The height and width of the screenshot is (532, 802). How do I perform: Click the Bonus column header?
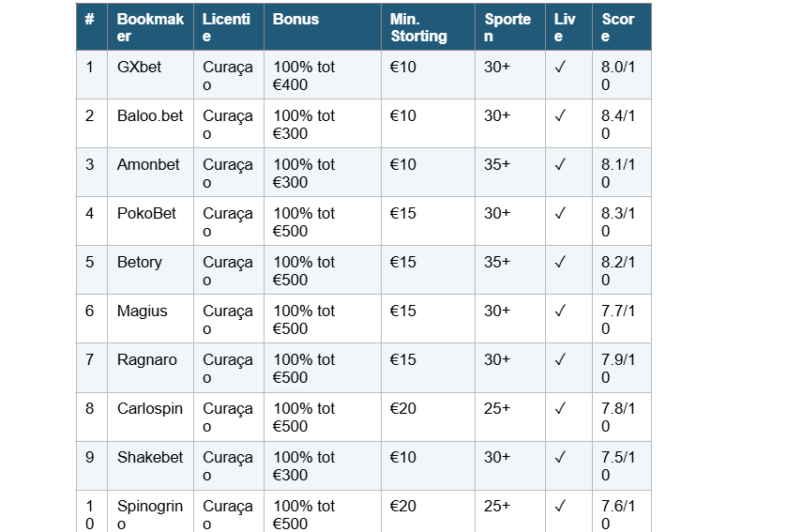295,19
